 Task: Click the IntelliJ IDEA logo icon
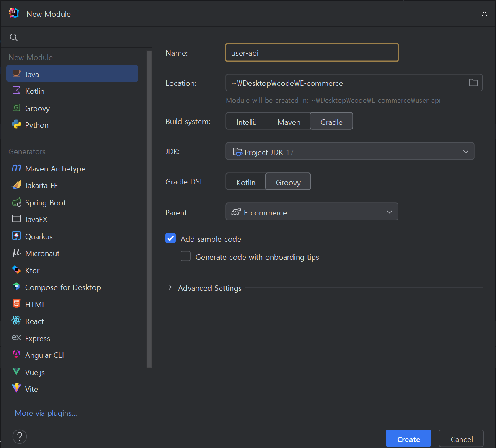click(x=14, y=13)
